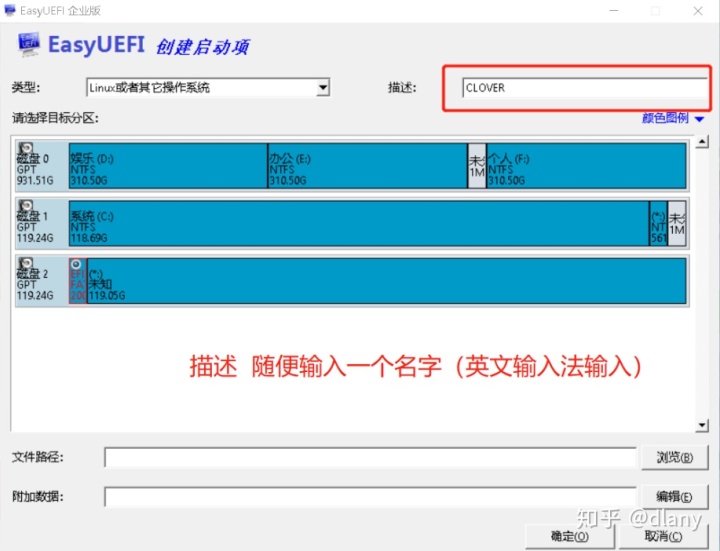Viewport: 720px width, 551px height.
Task: Click the EasyUEFI logo icon in header
Action: point(29,45)
